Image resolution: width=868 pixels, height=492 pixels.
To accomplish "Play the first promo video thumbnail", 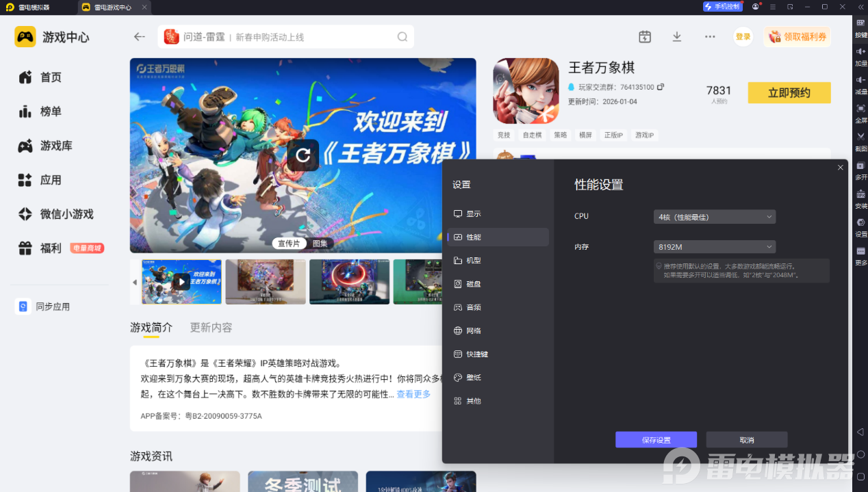I will point(181,282).
